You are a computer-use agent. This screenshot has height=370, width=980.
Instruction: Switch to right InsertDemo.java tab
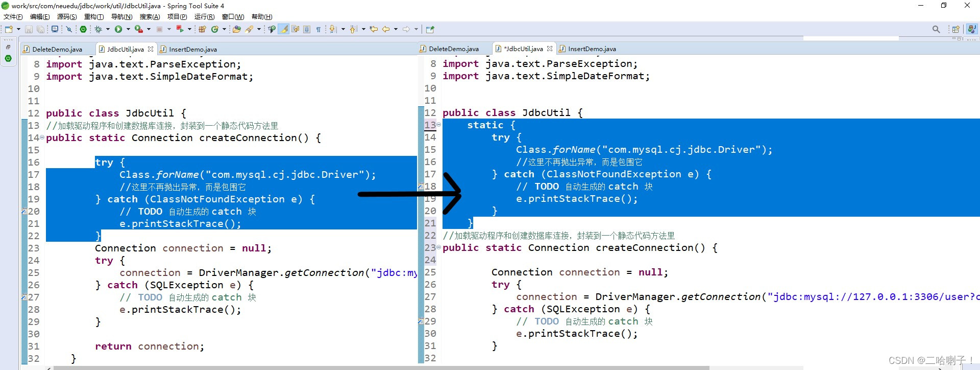coord(592,49)
